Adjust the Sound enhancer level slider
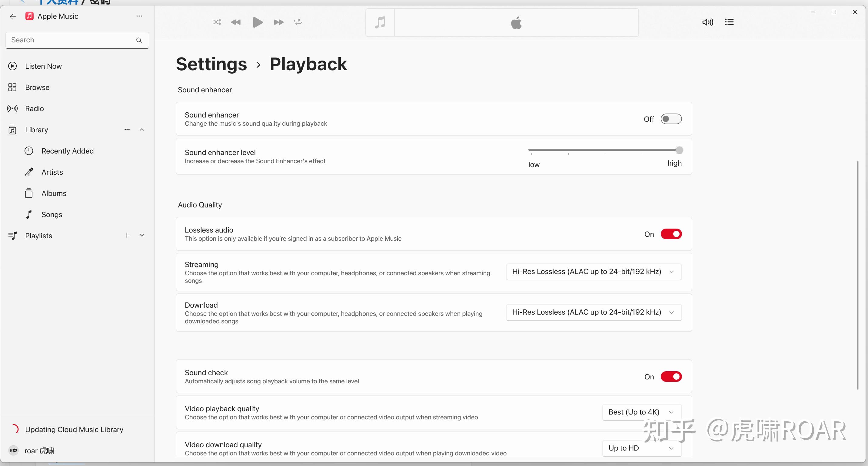Image resolution: width=868 pixels, height=466 pixels. coord(605,150)
